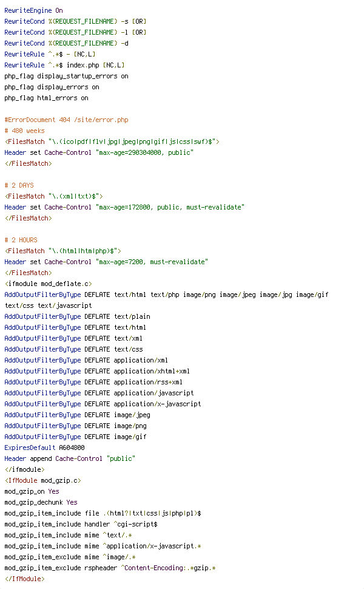
Task: Click the DEFLATE application/rss+xml line
Action: tap(93, 382)
